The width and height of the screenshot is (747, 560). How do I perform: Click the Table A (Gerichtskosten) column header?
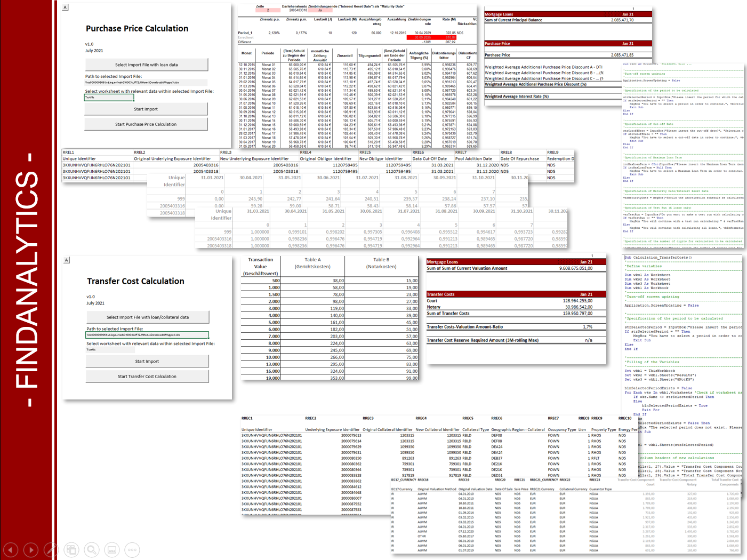pos(312,263)
